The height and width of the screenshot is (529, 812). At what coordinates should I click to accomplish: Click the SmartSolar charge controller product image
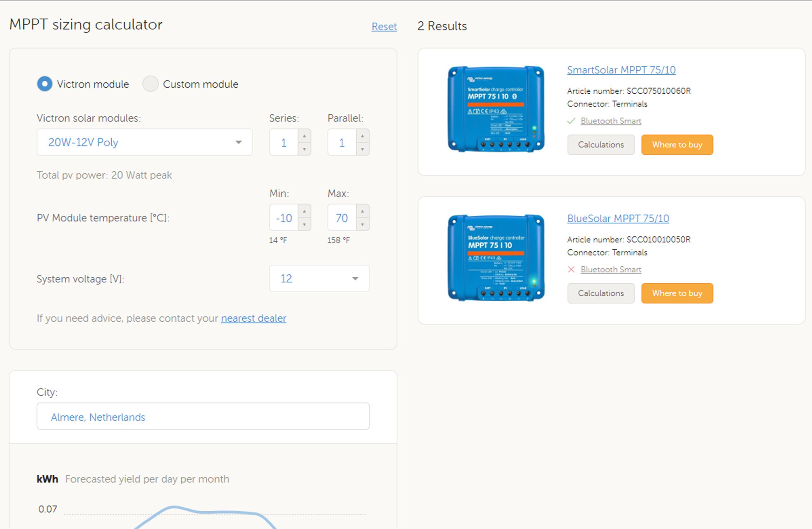(496, 109)
